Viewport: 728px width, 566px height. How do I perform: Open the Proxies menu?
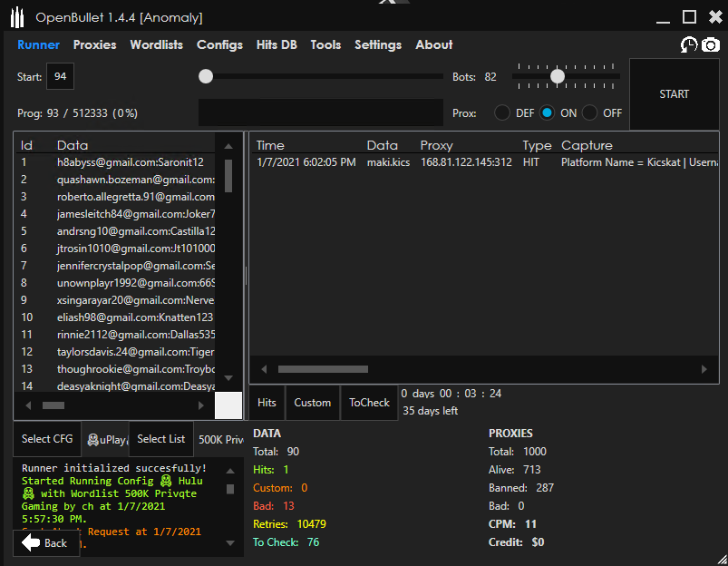pos(94,44)
